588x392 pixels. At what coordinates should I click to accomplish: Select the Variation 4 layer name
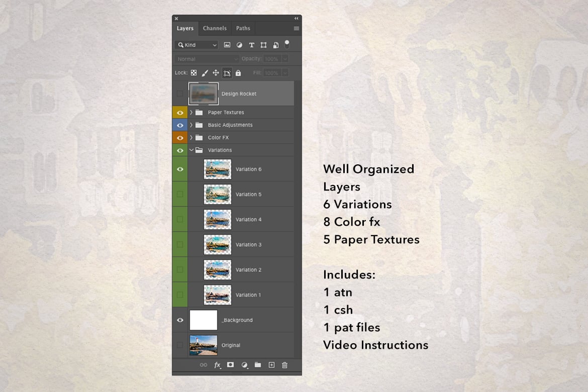[x=248, y=220]
